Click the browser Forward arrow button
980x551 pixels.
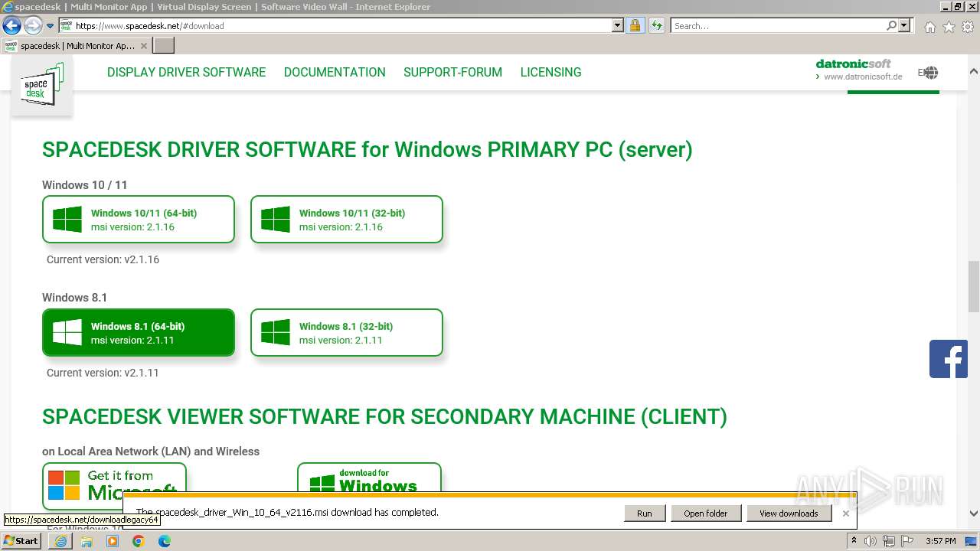click(33, 26)
